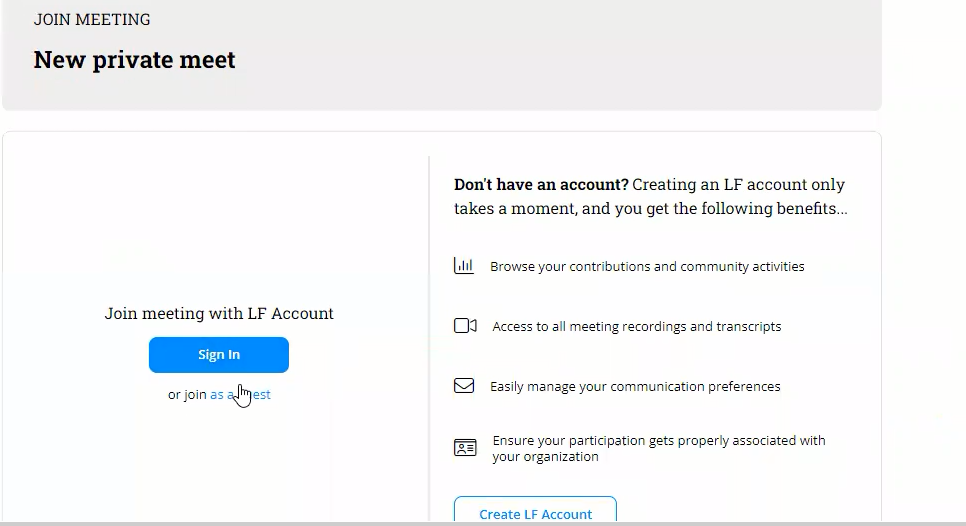966x526 pixels.
Task: Click 'Easily manage your communication preferences' text
Action: 635,387
